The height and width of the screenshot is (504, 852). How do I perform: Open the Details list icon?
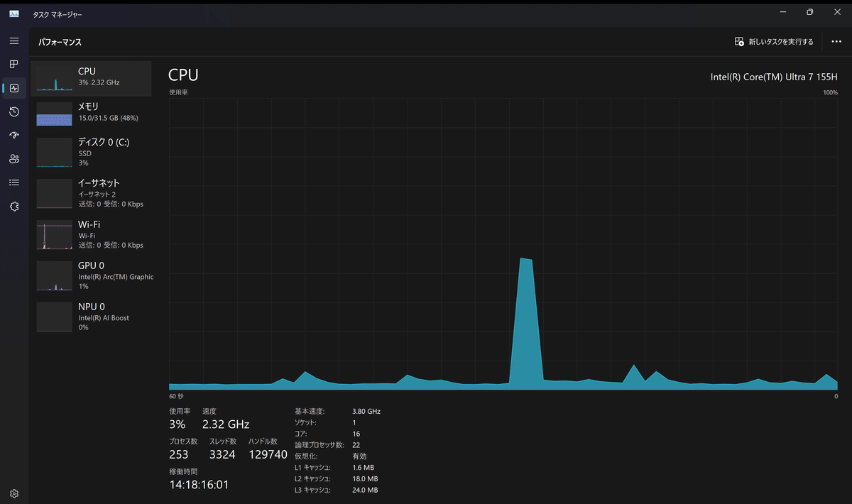(x=14, y=182)
